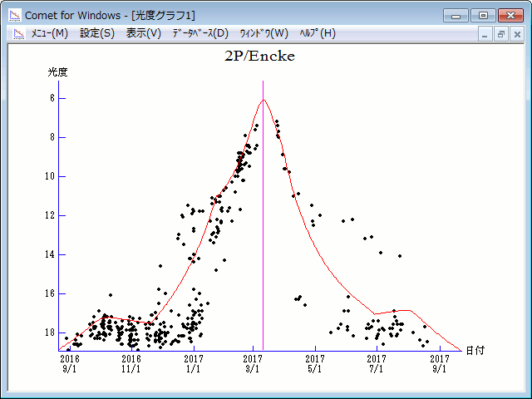532x399 pixels.
Task: Click the magnitude 18 axis label
Action: pyautogui.click(x=50, y=332)
